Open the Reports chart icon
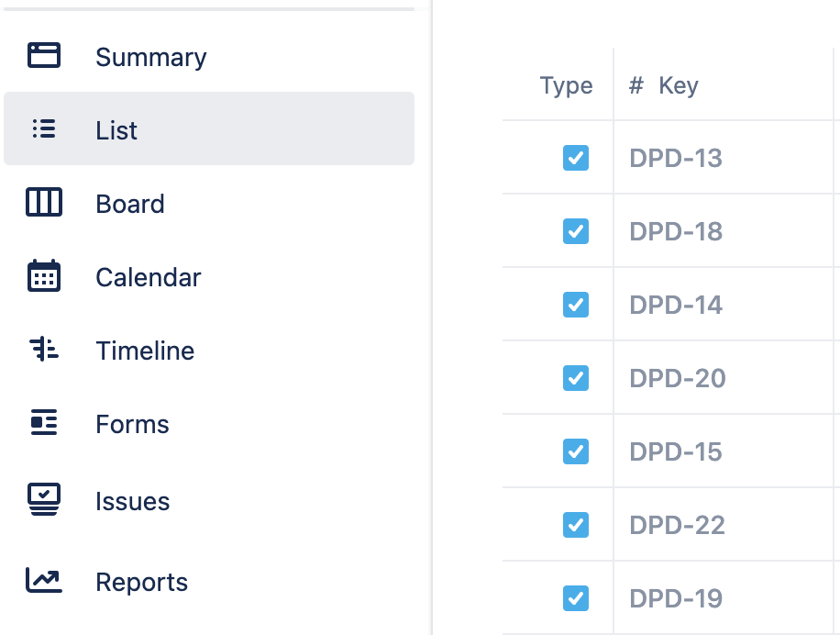Viewport: 840px width, 635px height. pyautogui.click(x=43, y=581)
